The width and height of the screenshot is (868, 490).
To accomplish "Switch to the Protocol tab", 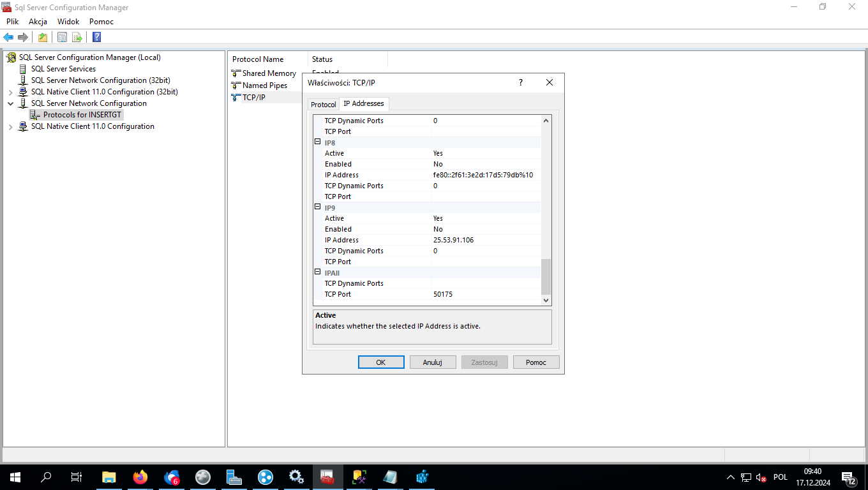I will [323, 104].
